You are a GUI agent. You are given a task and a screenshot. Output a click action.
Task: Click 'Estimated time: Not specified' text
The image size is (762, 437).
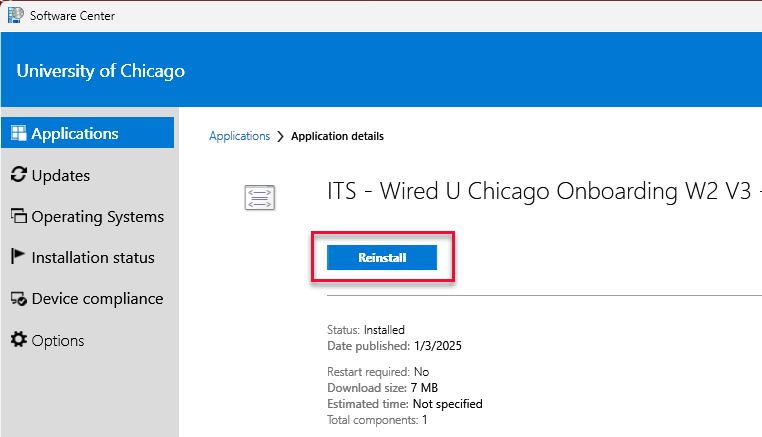tap(405, 403)
